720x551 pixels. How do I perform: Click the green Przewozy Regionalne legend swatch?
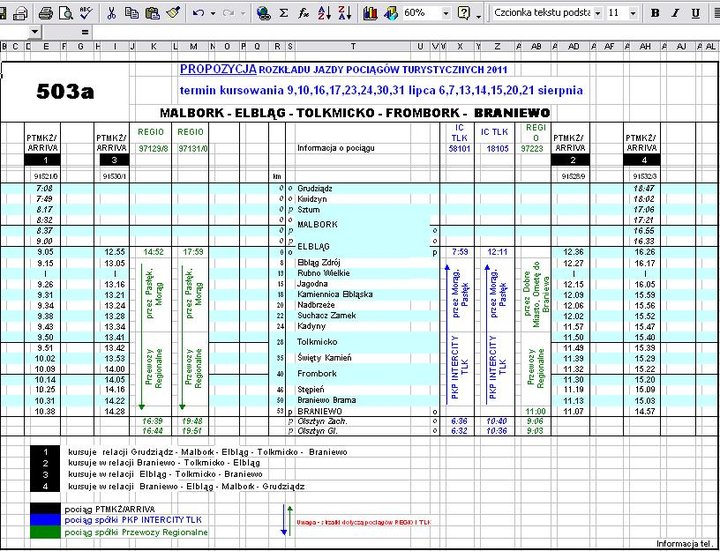tap(45, 532)
